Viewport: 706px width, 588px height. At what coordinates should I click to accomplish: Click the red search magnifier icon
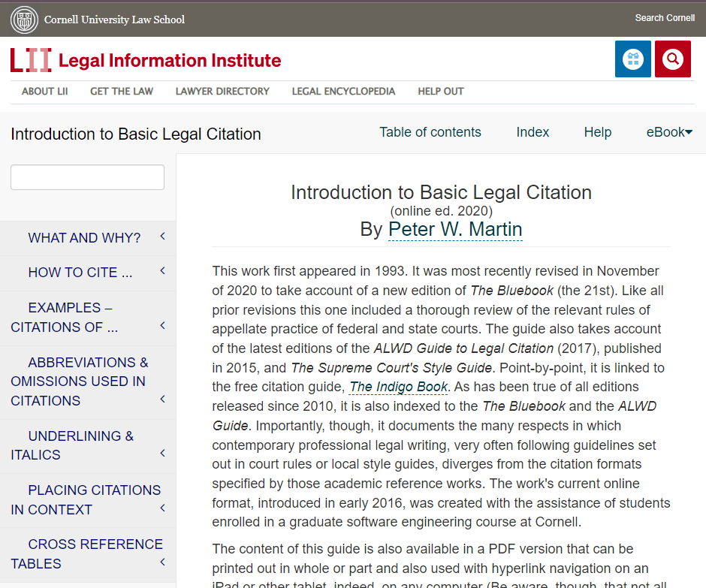click(672, 59)
